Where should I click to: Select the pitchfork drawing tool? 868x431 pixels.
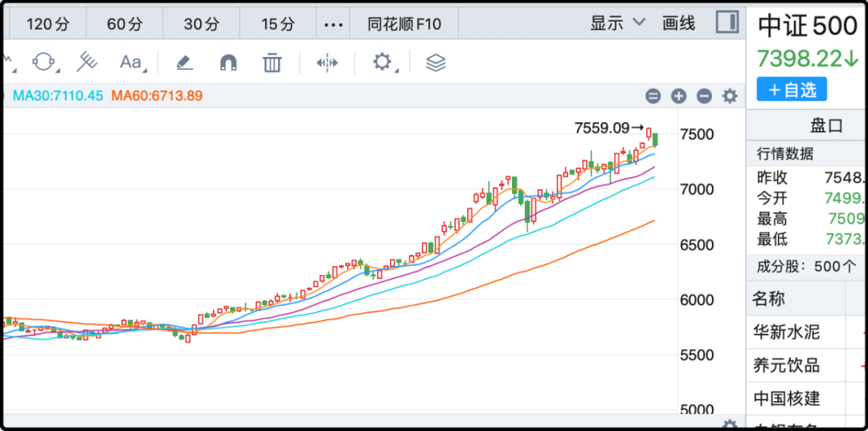(86, 61)
